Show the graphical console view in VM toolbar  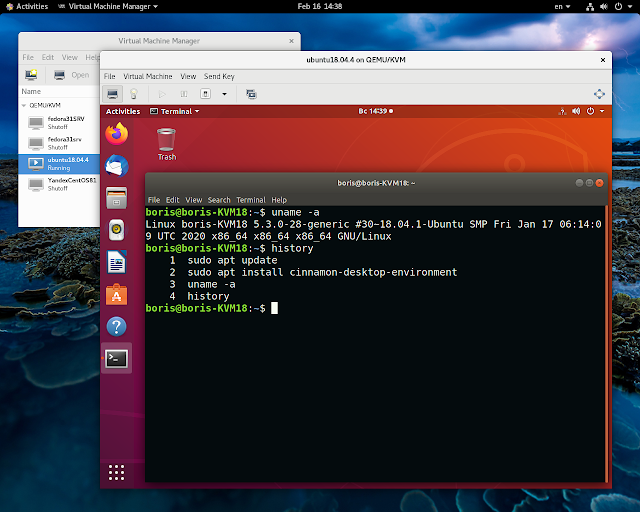(112, 94)
